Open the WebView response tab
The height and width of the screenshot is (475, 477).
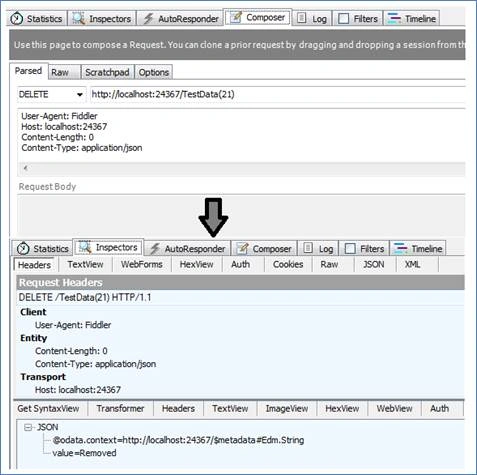394,408
